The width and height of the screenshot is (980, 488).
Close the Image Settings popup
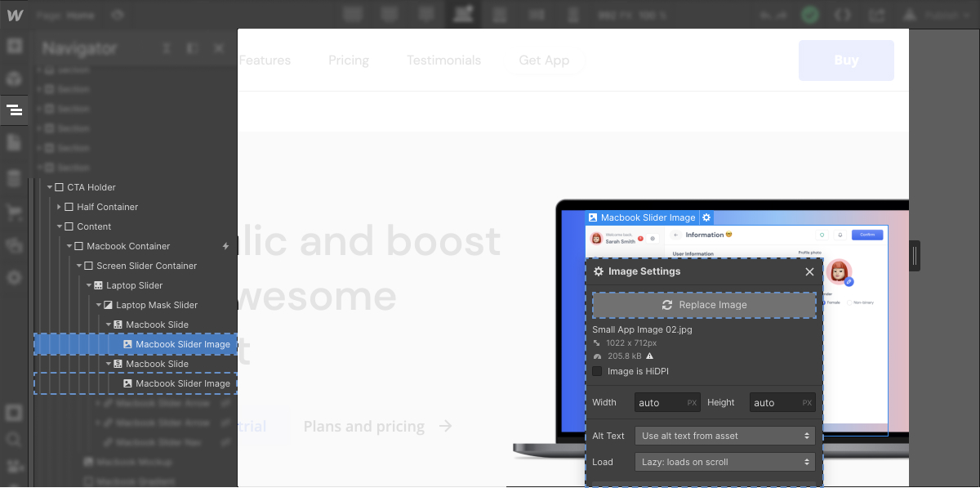pyautogui.click(x=809, y=272)
